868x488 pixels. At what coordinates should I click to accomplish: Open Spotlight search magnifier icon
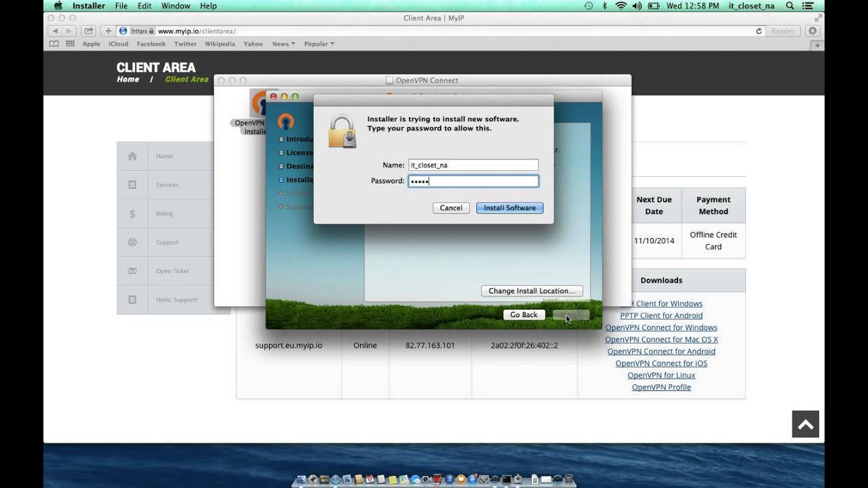(x=790, y=5)
